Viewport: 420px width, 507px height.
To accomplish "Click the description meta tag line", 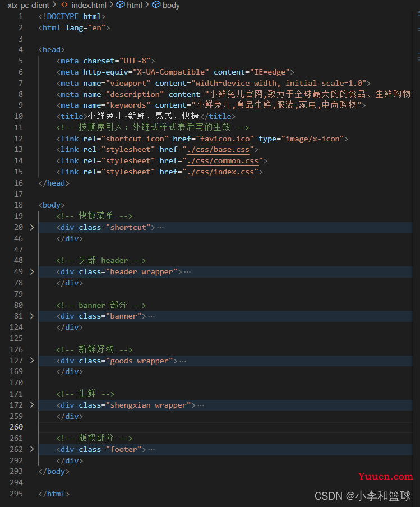I will pos(234,94).
